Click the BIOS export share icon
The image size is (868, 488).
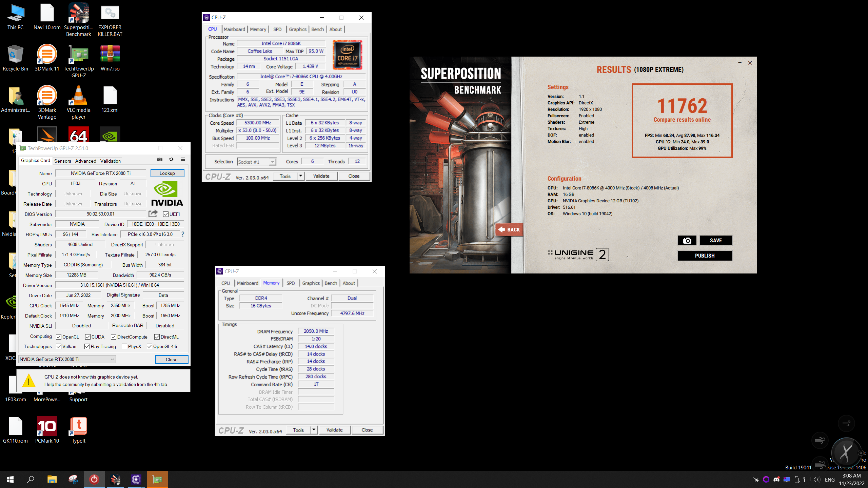[x=153, y=213]
